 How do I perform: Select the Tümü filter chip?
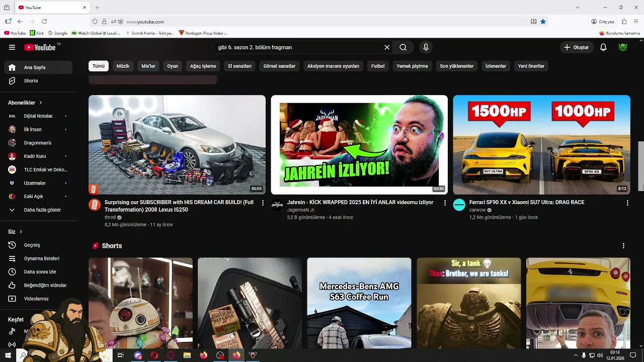99,66
